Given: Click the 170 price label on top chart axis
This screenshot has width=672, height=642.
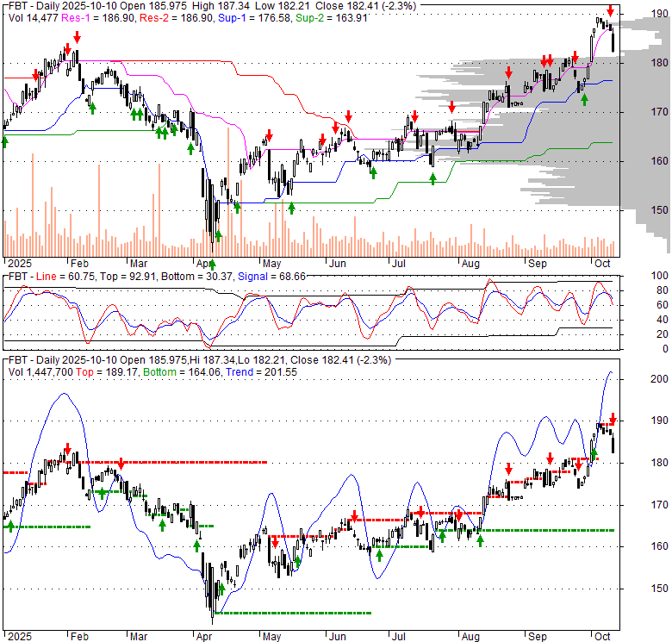Looking at the screenshot, I should [660, 112].
